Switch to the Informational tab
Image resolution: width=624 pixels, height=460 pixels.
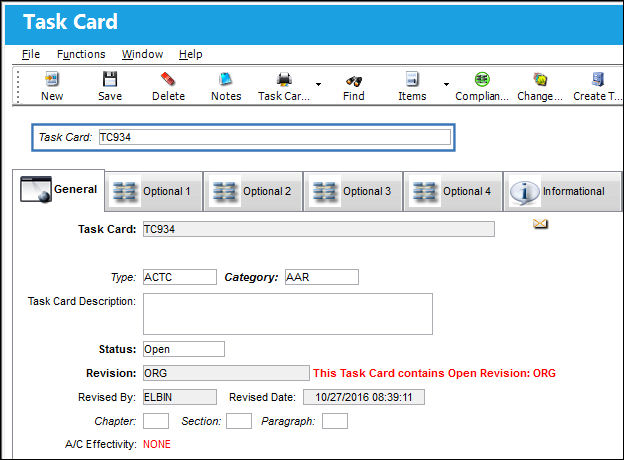pyautogui.click(x=562, y=191)
